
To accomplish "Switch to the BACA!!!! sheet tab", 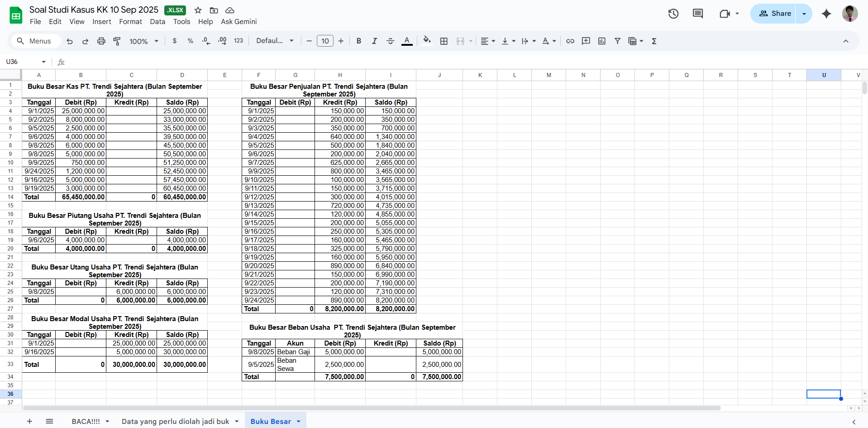I will [86, 421].
